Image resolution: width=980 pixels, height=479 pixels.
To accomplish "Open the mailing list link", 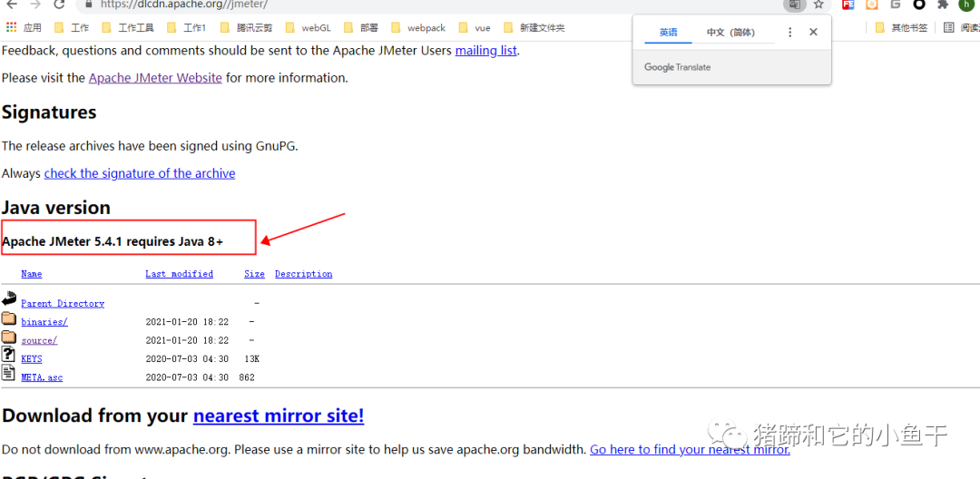I will coord(485,51).
